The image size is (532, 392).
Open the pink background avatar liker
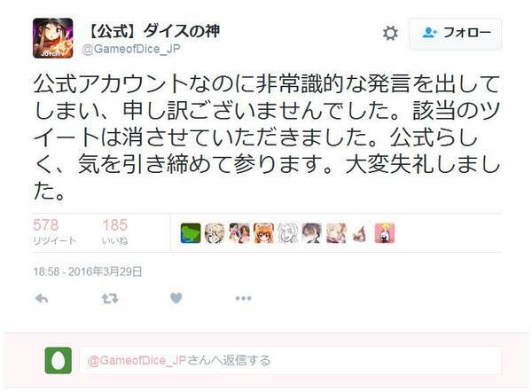(385, 233)
